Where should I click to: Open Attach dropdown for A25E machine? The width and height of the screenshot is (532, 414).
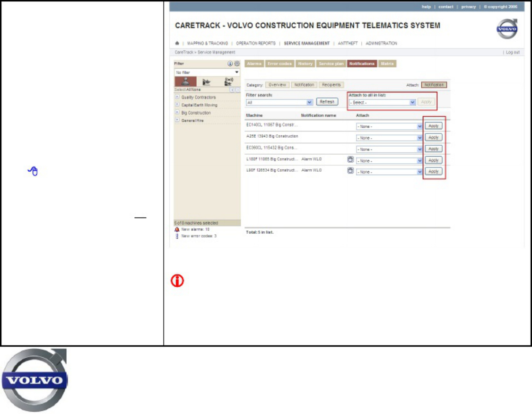coord(389,138)
